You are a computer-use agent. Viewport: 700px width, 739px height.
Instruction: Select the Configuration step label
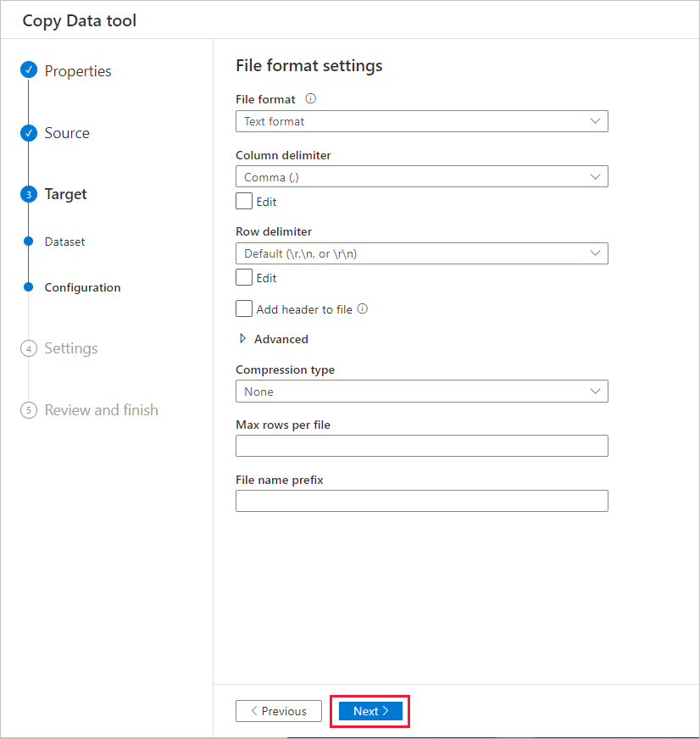click(81, 287)
